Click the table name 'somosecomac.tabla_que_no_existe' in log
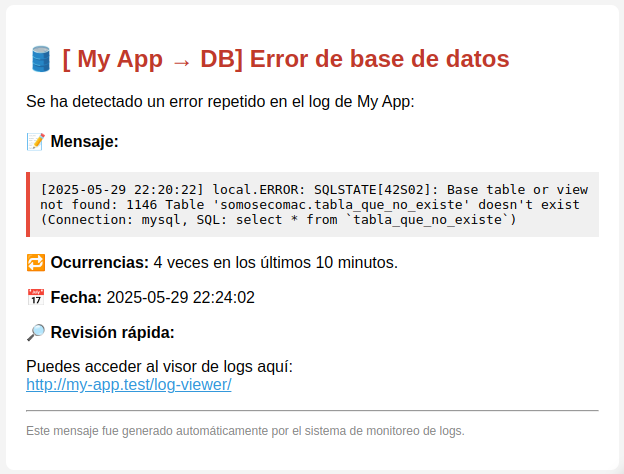 343,204
